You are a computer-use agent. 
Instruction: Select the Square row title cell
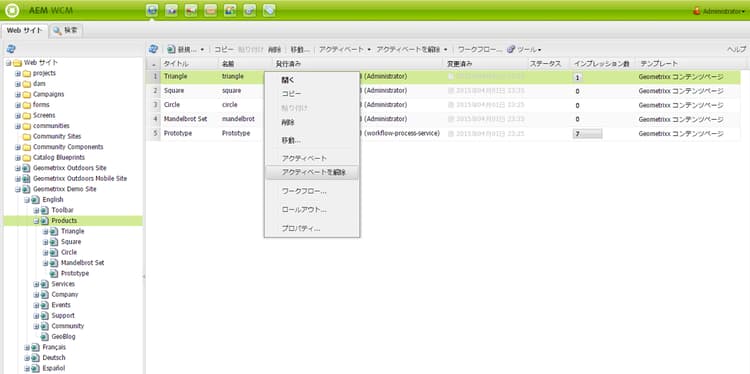189,91
